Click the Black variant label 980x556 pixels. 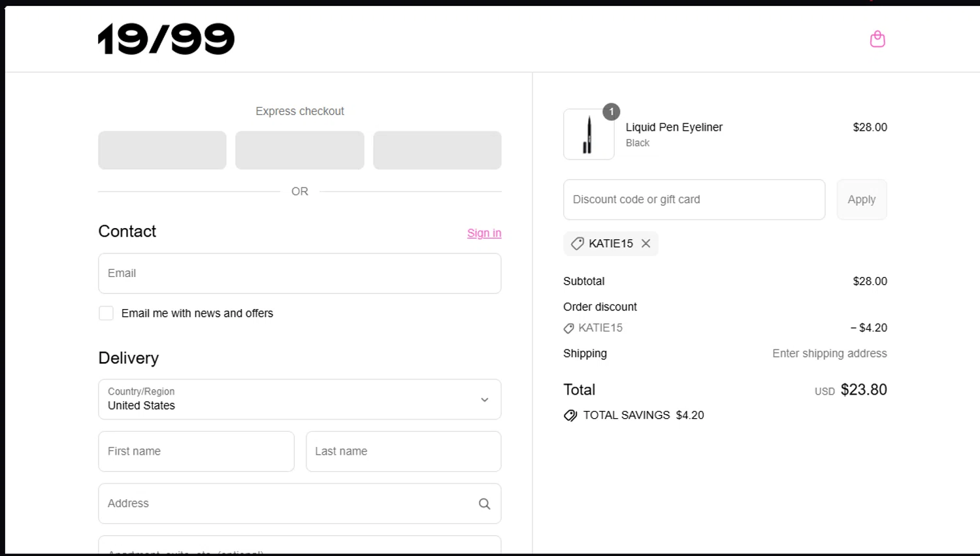pos(638,143)
